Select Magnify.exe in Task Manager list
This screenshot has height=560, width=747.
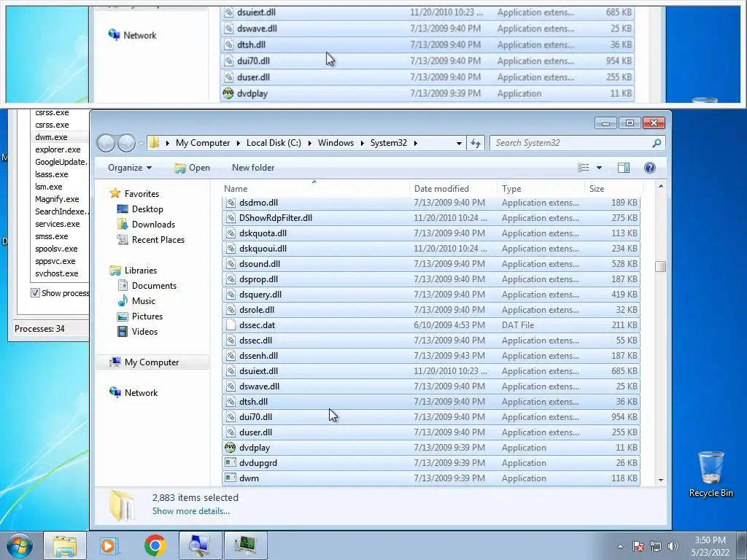pos(57,199)
